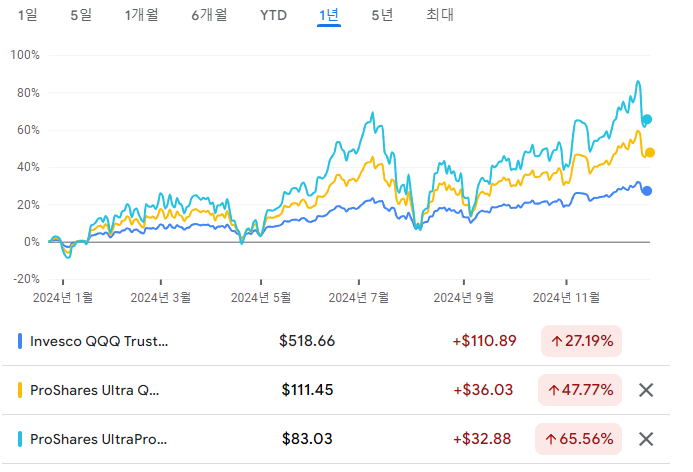Click the $518.66 price value
Viewport: 693px width, 472px height.
coord(307,341)
